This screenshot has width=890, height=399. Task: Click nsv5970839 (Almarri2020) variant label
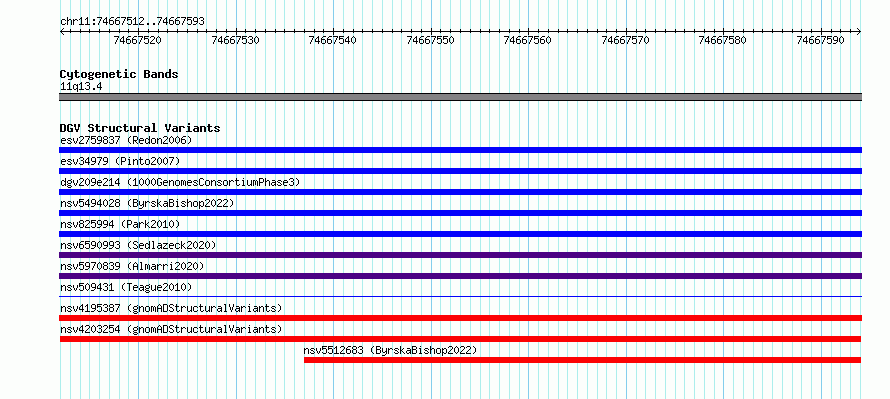pyautogui.click(x=132, y=266)
